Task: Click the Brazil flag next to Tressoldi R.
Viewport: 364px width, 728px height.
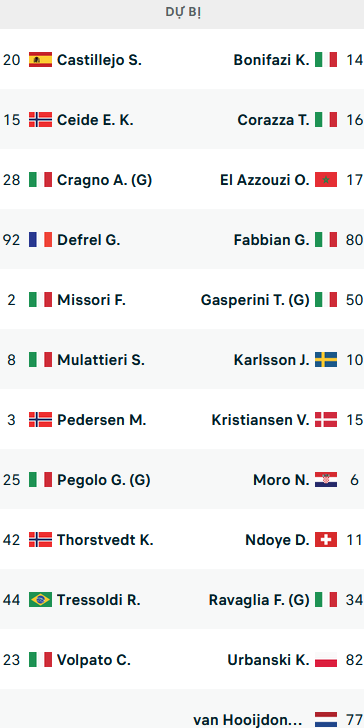Action: pos(40,600)
